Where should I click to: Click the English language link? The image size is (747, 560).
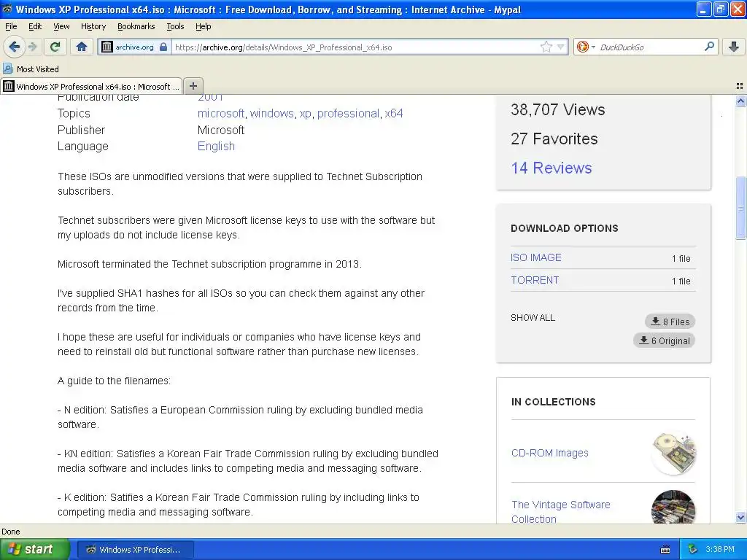216,146
